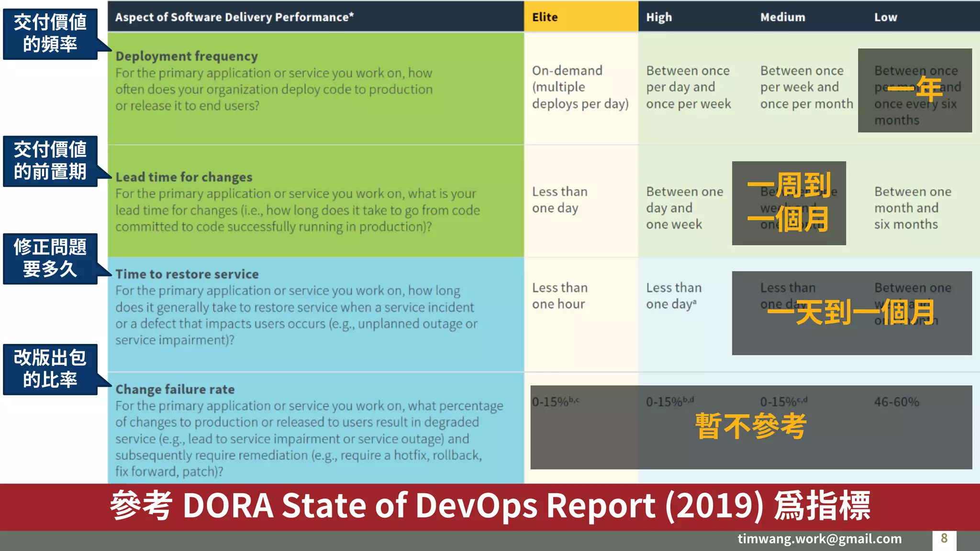This screenshot has height=551, width=980.
Task: Click the 修正問題要多久 callout label
Action: coord(50,258)
